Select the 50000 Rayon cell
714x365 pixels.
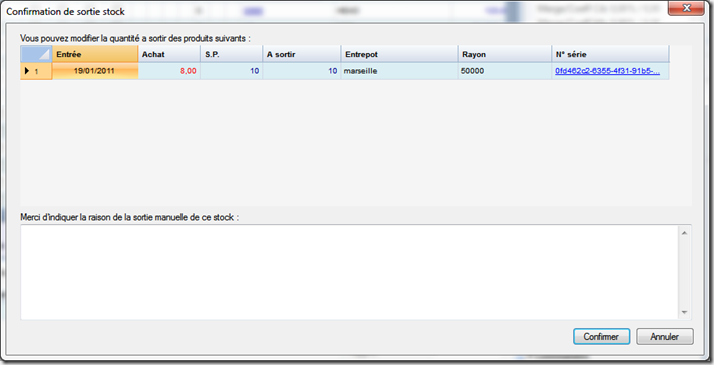[x=505, y=71]
